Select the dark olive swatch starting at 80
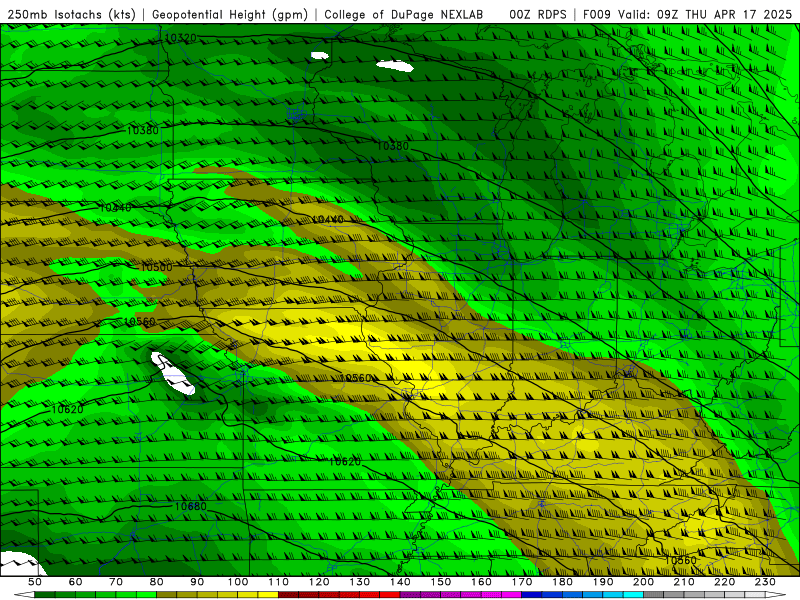The image size is (800, 600). point(166,594)
